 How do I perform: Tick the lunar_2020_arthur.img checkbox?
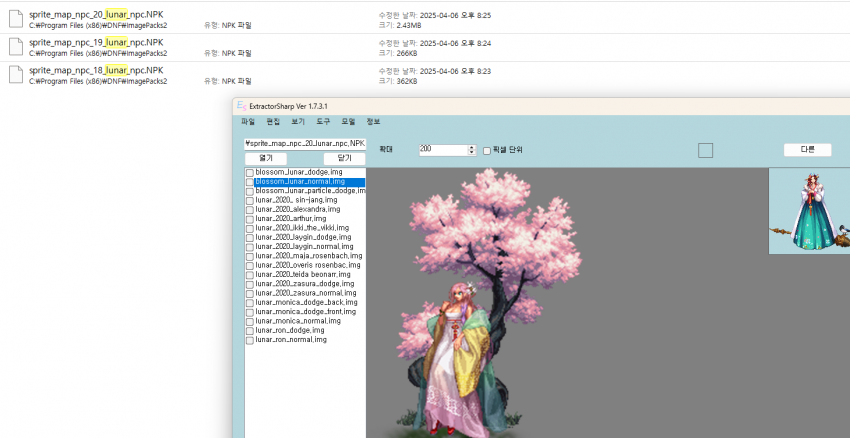pos(250,218)
